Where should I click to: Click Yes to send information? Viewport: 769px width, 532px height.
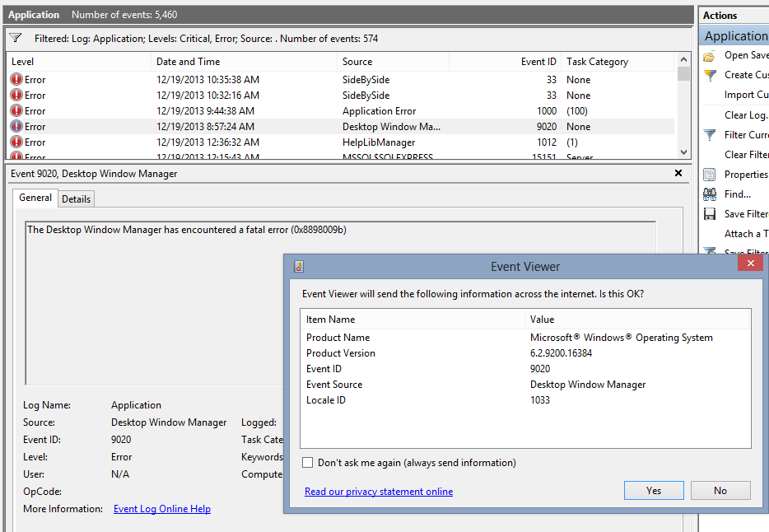(654, 490)
